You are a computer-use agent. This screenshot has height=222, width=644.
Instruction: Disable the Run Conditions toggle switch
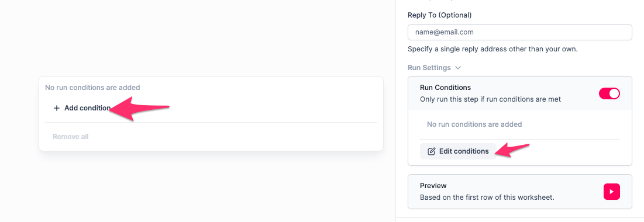(609, 93)
